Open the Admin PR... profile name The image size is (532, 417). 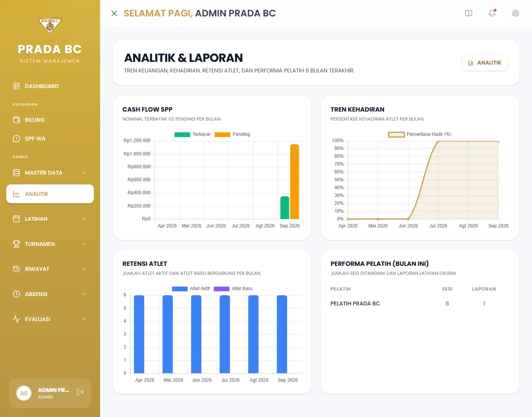tap(54, 390)
